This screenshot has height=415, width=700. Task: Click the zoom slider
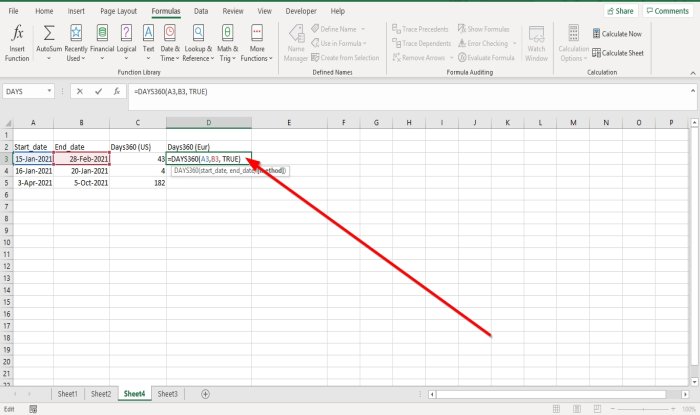point(643,409)
